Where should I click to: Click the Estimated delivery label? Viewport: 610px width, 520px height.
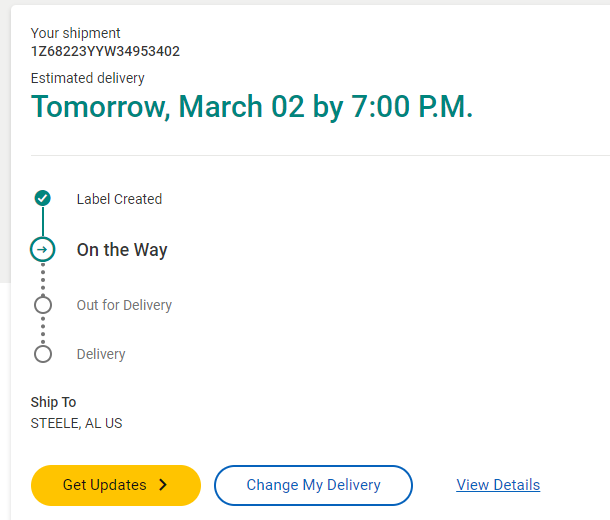[x=88, y=78]
